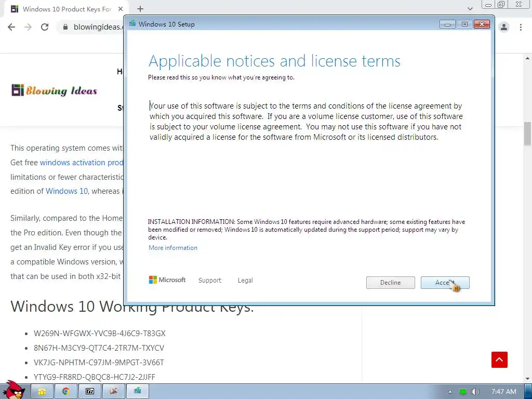Open the More information link

pos(172,248)
